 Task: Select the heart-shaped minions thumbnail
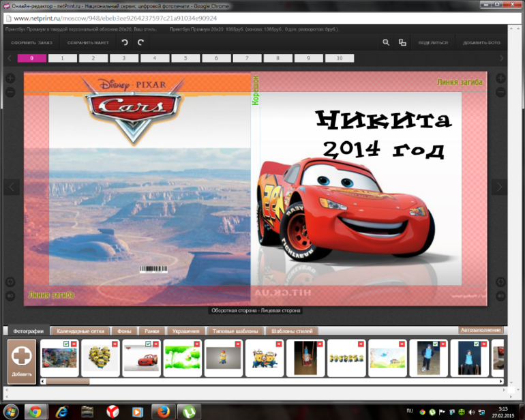click(100, 358)
